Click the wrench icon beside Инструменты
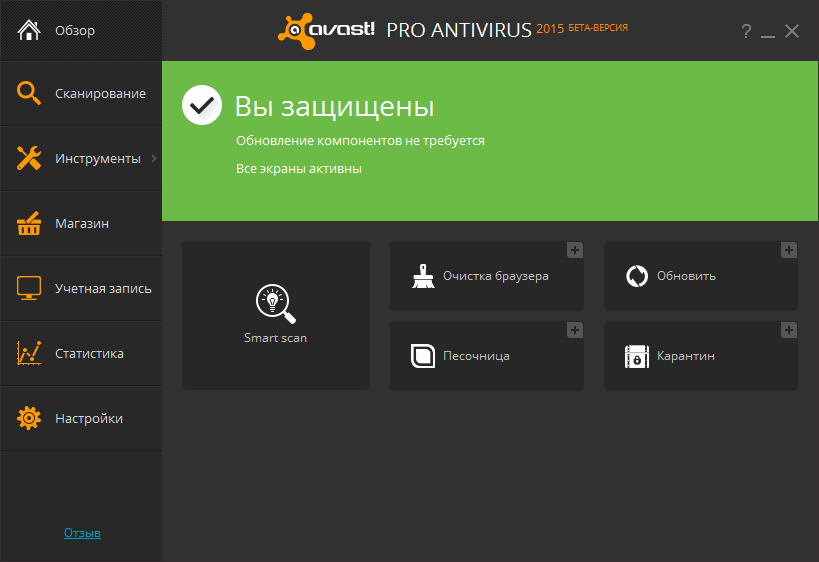The width and height of the screenshot is (819, 562). click(x=29, y=158)
